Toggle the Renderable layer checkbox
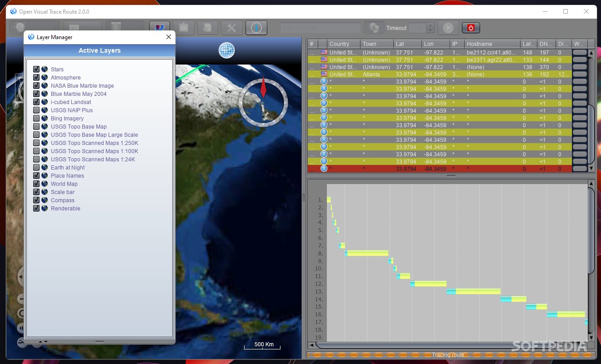 click(36, 209)
